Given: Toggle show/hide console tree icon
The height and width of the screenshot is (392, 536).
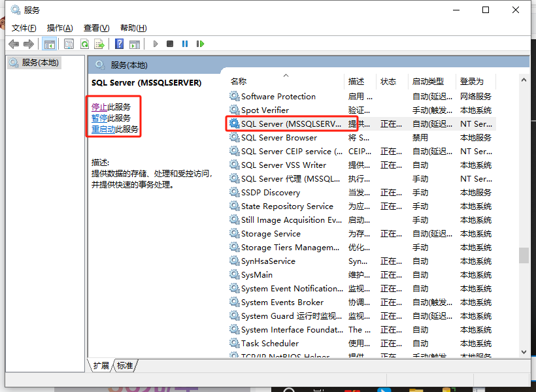Looking at the screenshot, I should 49,44.
